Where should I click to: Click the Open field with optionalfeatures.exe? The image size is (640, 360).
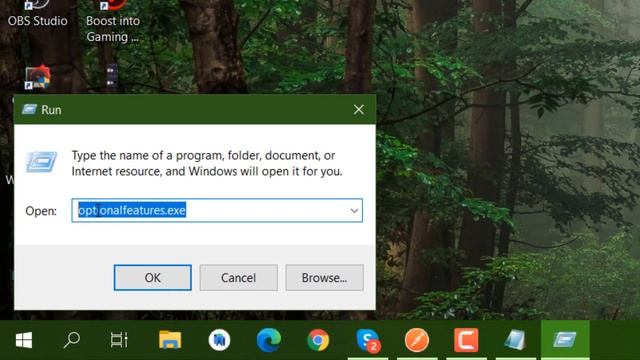tap(217, 211)
